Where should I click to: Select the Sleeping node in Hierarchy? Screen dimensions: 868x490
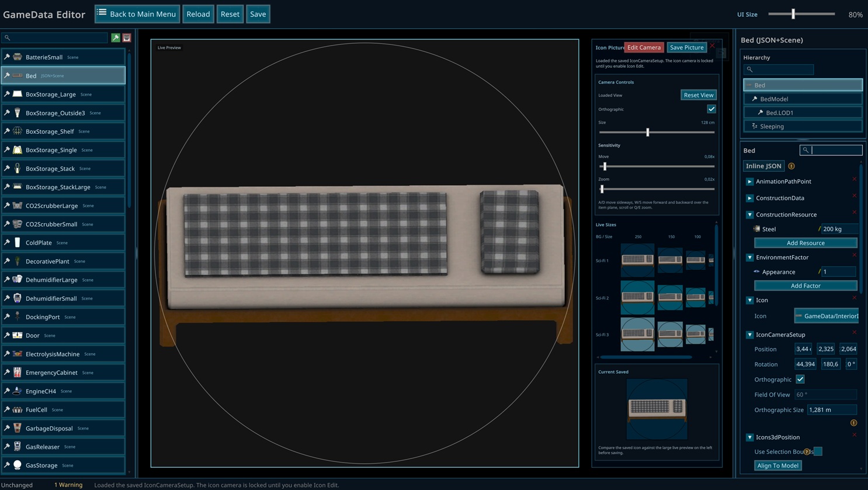[x=772, y=126]
